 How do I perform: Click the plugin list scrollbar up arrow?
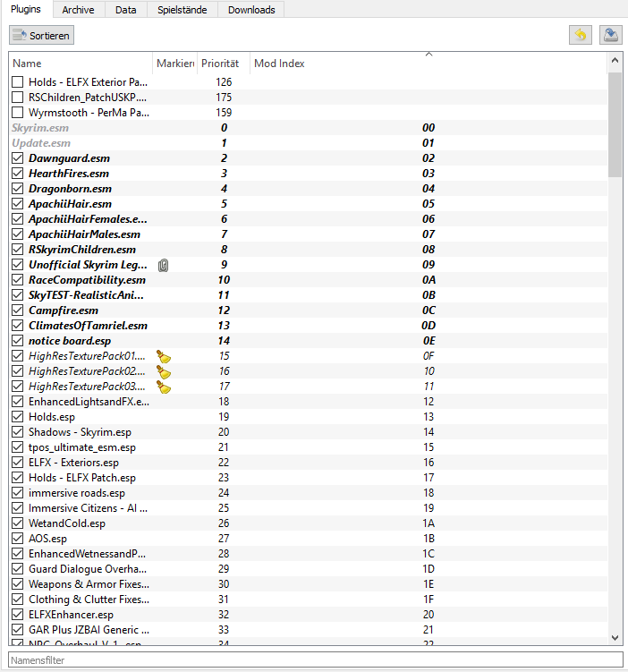pyautogui.click(x=615, y=61)
